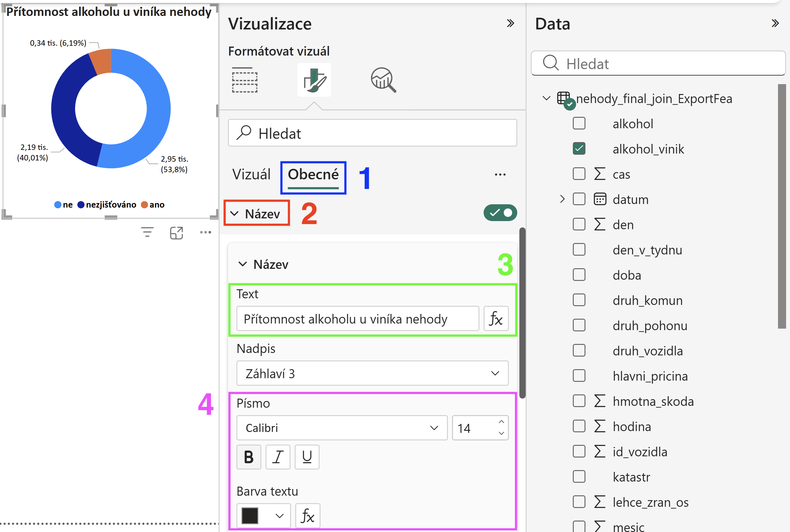Switch to the Vizuál tab
The image size is (790, 532).
pyautogui.click(x=251, y=175)
